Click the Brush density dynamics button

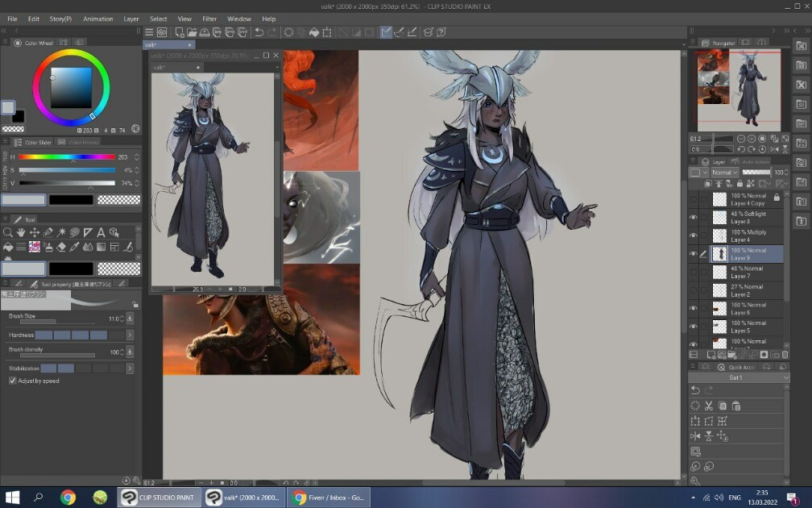pyautogui.click(x=130, y=352)
